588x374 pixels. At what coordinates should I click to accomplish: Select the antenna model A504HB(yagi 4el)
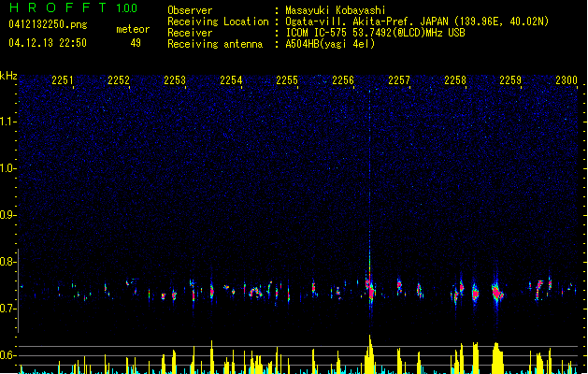click(x=330, y=44)
